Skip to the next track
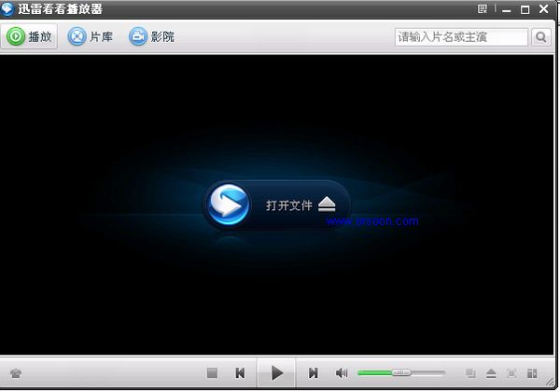Viewport: 560px width, 392px height. pyautogui.click(x=314, y=372)
